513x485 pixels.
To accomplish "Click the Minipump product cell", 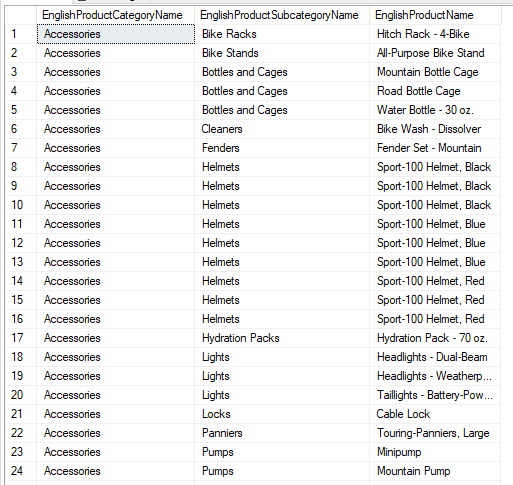I will pyautogui.click(x=435, y=452).
